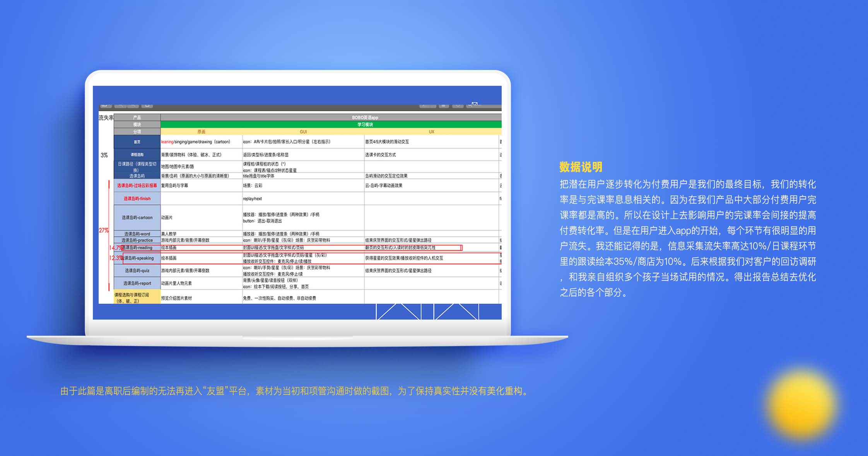Click the replay/next cell
This screenshot has height=456, width=868.
point(253,199)
